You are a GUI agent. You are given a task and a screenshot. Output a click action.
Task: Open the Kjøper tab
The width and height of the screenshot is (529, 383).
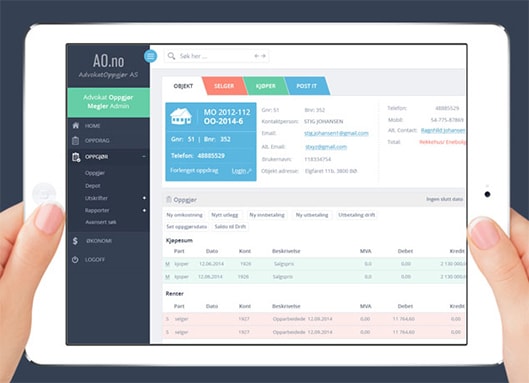pyautogui.click(x=266, y=86)
